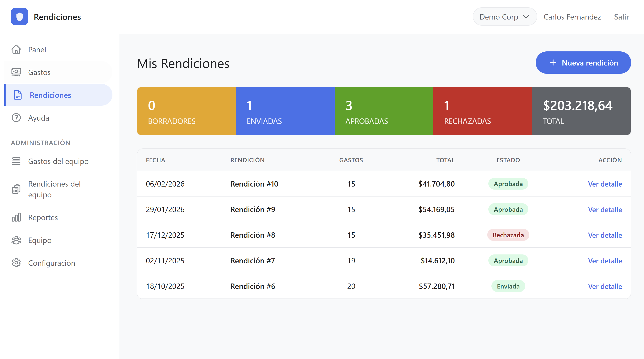
Task: Click the Rendiciones document icon
Action: pos(18,95)
